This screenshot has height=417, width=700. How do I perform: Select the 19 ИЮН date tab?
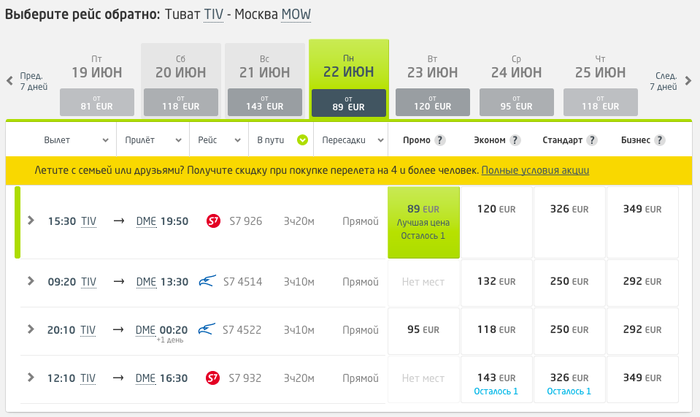[97, 81]
